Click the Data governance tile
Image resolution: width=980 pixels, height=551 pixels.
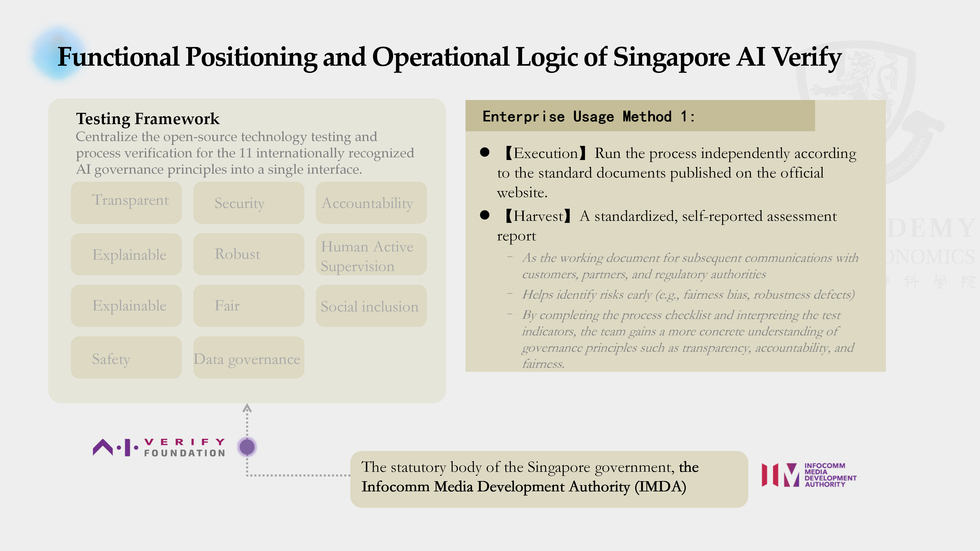[248, 357]
